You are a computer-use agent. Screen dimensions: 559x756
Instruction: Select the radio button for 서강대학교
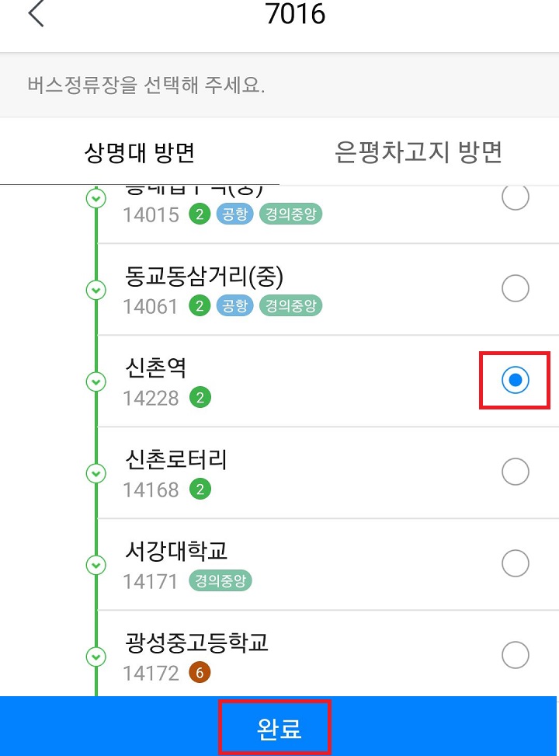tap(515, 563)
